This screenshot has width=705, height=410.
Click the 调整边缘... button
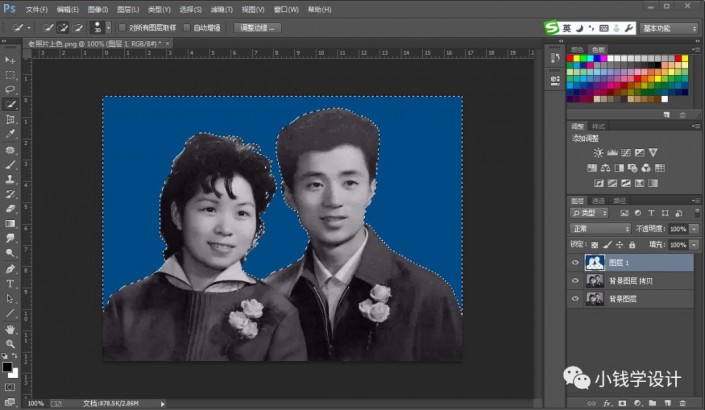[259, 27]
